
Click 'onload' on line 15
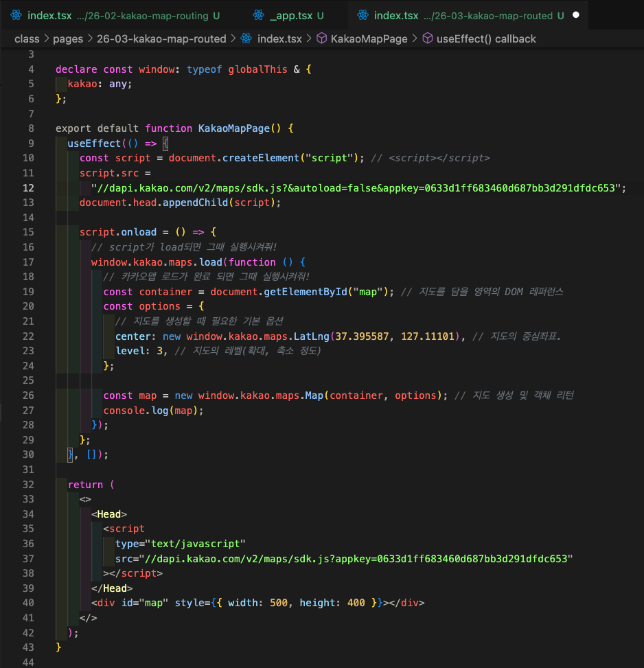coord(139,232)
